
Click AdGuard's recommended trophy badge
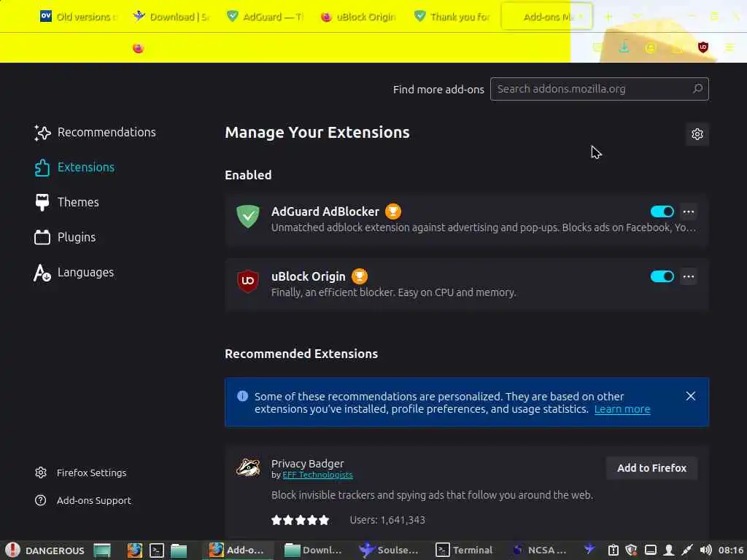pyautogui.click(x=393, y=211)
